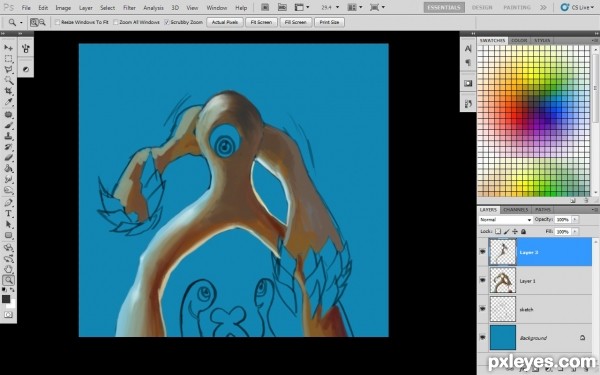
Task: Select the Rectangle shape tool
Action: [8, 235]
